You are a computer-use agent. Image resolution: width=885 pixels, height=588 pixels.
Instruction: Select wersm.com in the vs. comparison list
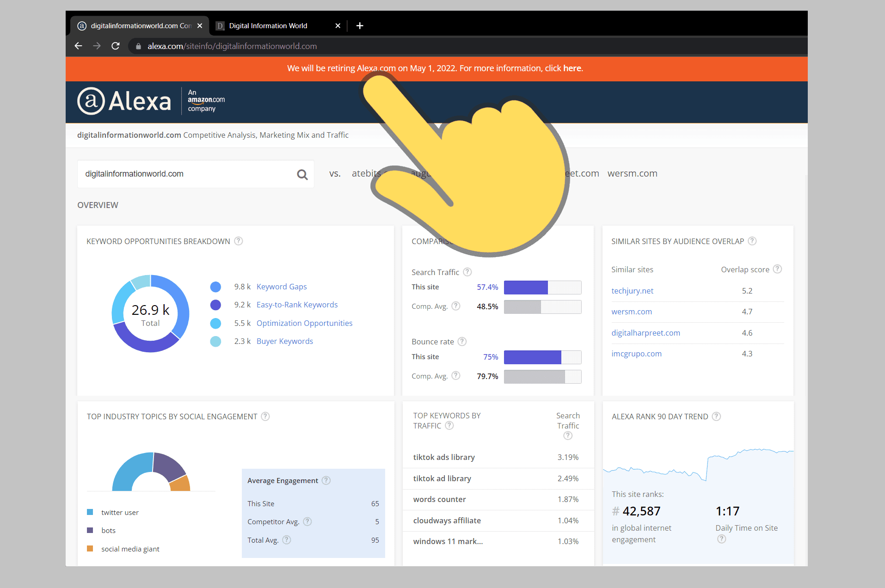point(632,173)
